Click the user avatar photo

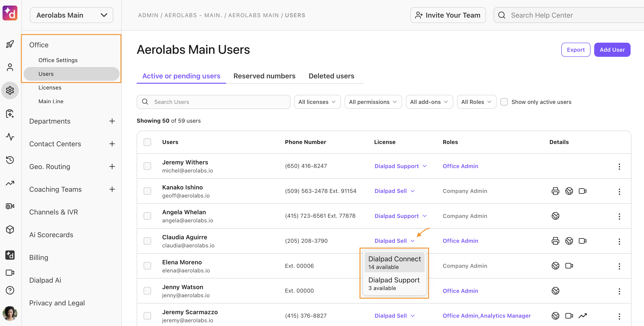10,313
